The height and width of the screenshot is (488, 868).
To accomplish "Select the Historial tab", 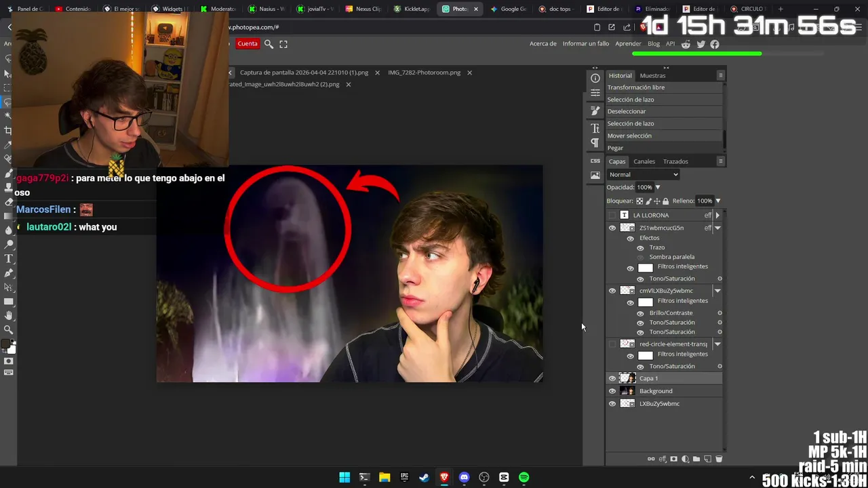I will [x=620, y=75].
